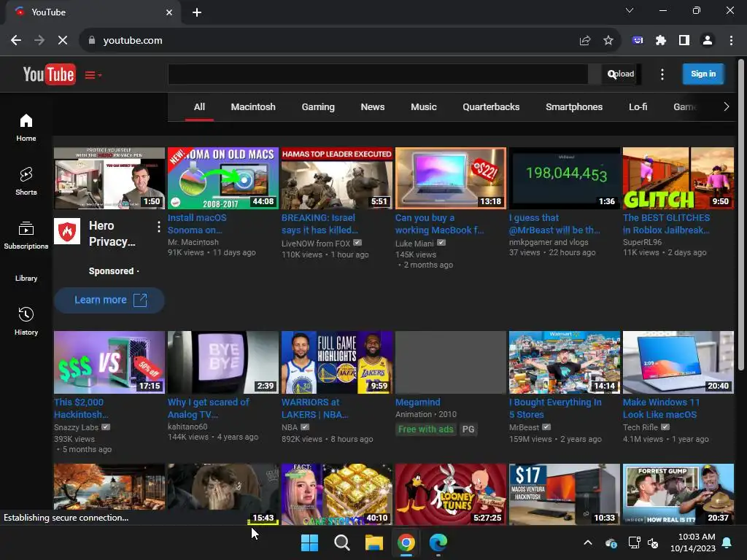Viewport: 747px width, 560px height.
Task: Click the share page icon in address bar
Action: 585,41
